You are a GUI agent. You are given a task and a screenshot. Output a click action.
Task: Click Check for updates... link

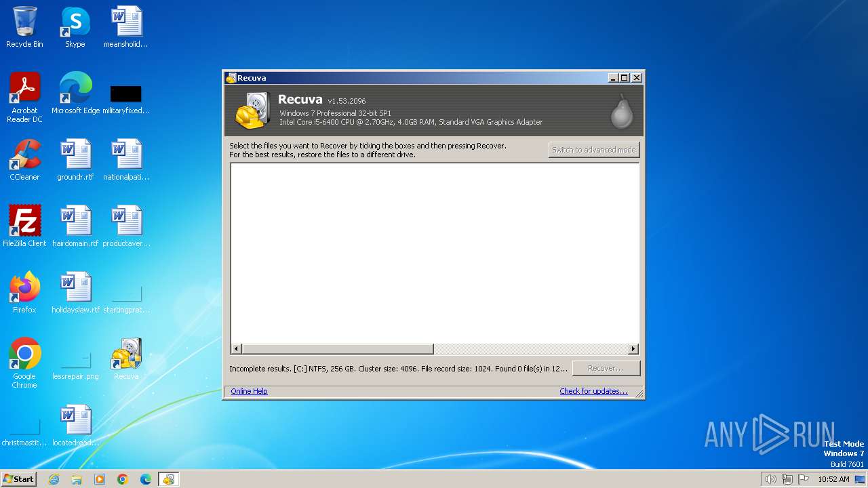(x=593, y=391)
